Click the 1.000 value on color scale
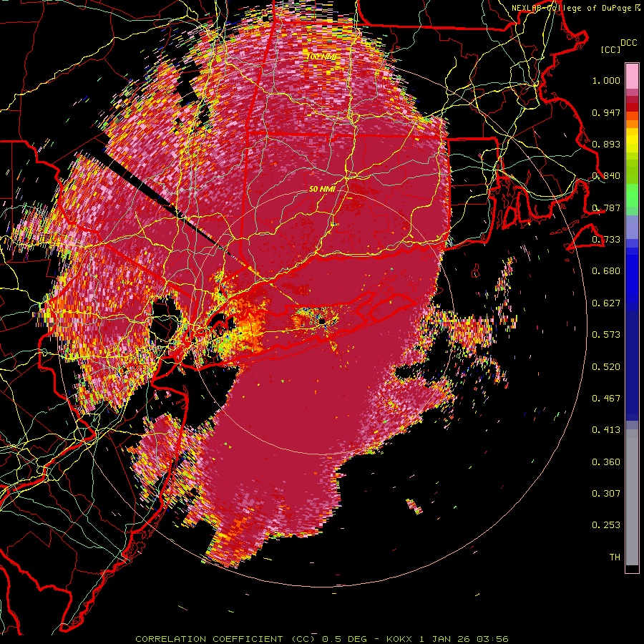Viewport: 644px width, 644px height. coord(606,80)
